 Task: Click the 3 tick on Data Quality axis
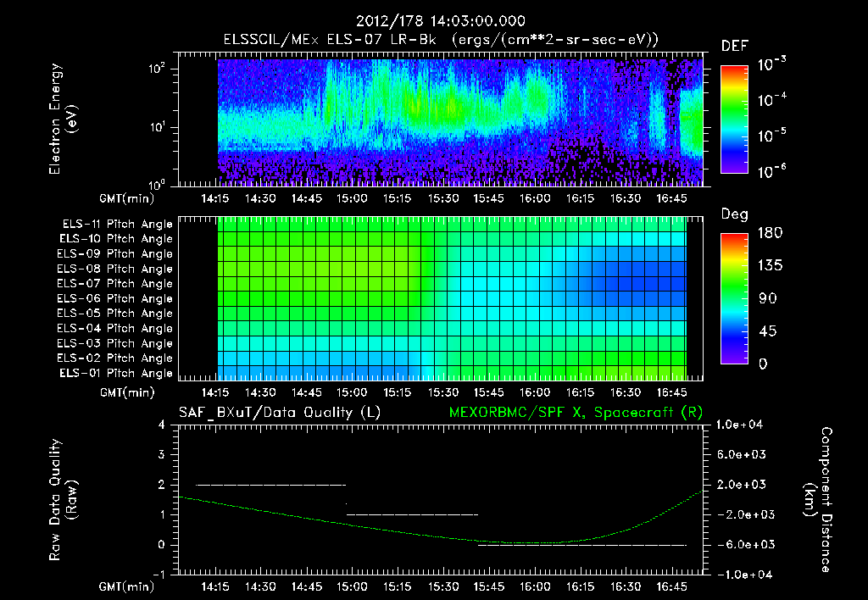(162, 454)
